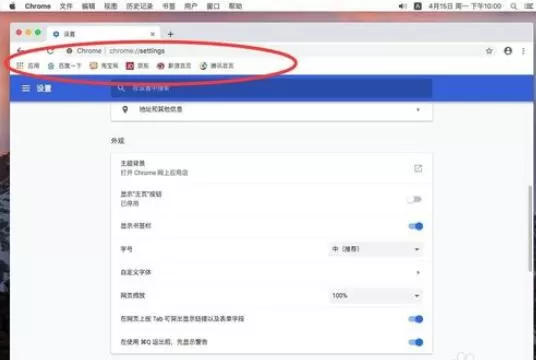Go back with the browser back arrow
Screen dimensions: 536x360
click(20, 51)
